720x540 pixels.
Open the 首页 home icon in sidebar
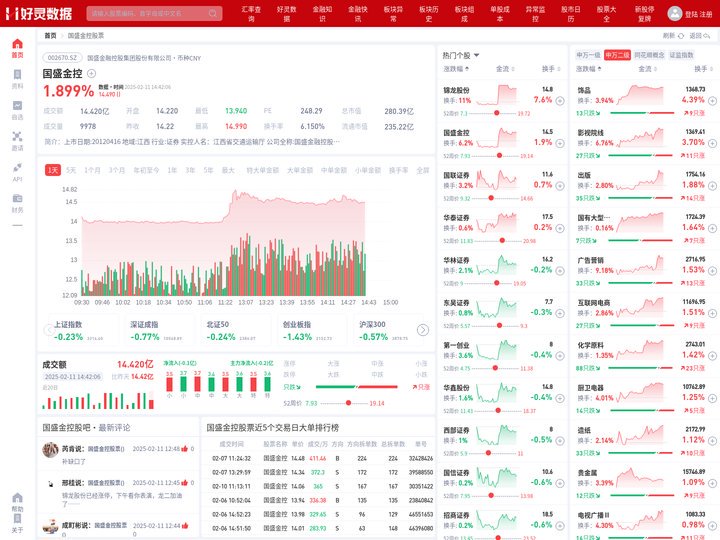pyautogui.click(x=17, y=44)
